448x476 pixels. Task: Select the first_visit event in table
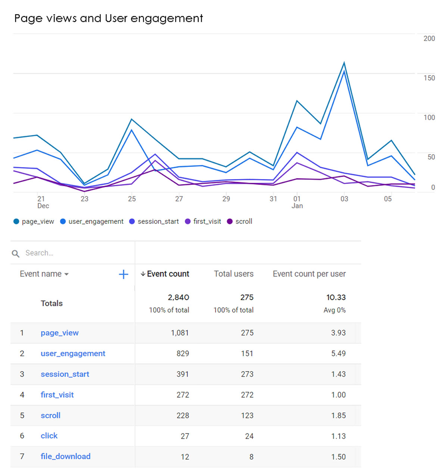click(57, 395)
